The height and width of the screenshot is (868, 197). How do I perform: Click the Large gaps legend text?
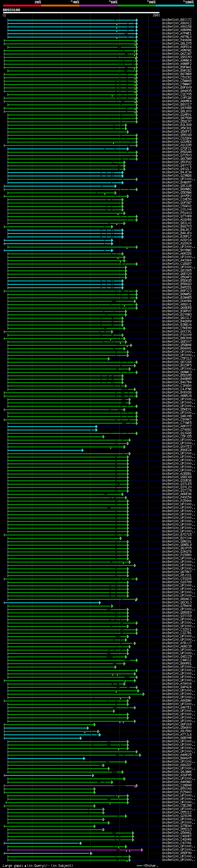[x=38, y=865]
